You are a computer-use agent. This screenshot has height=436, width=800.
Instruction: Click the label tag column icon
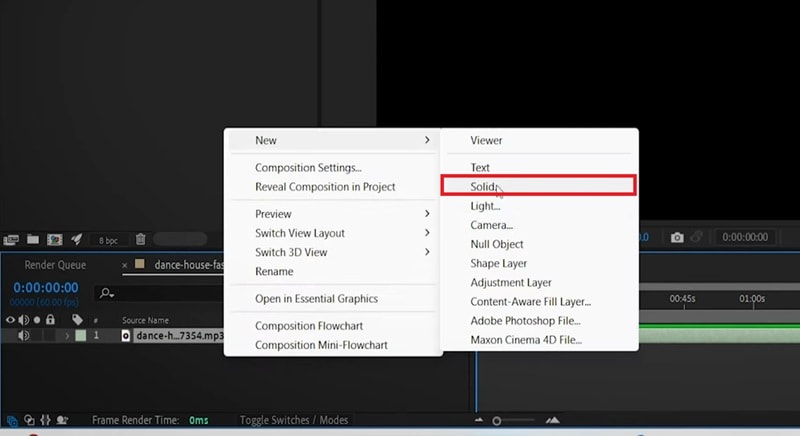(x=77, y=319)
